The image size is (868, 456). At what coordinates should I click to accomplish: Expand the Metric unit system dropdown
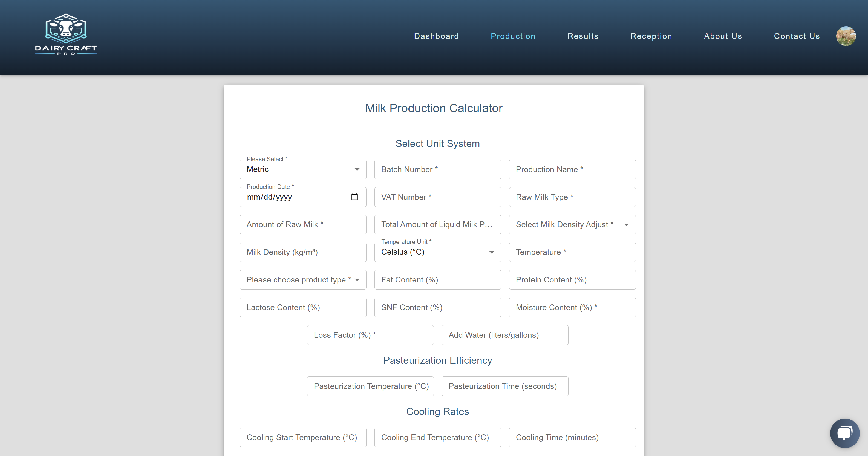pos(302,169)
